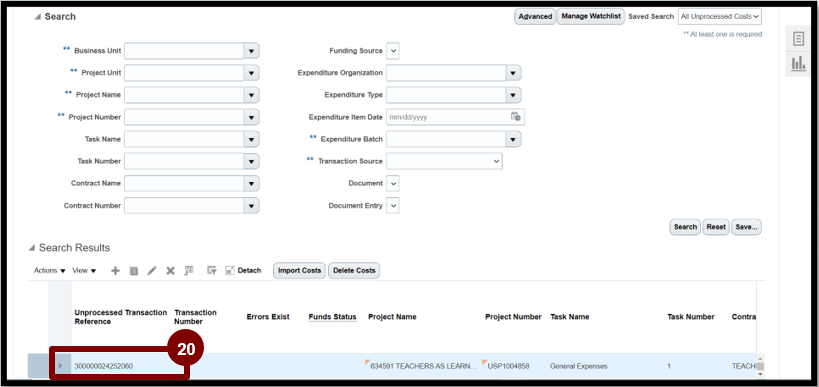819x387 pixels.
Task: Open the Expenditure Item Date calendar picker
Action: [516, 117]
